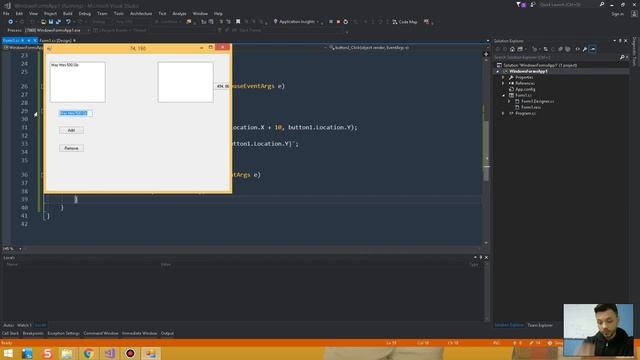Open the Help menu
The width and height of the screenshot is (640, 360).
(x=218, y=13)
